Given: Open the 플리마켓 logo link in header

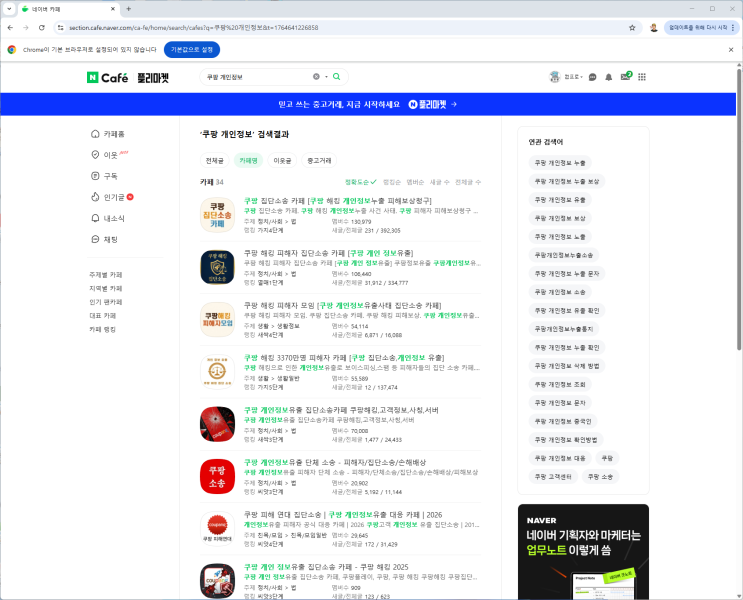Looking at the screenshot, I should pos(153,78).
